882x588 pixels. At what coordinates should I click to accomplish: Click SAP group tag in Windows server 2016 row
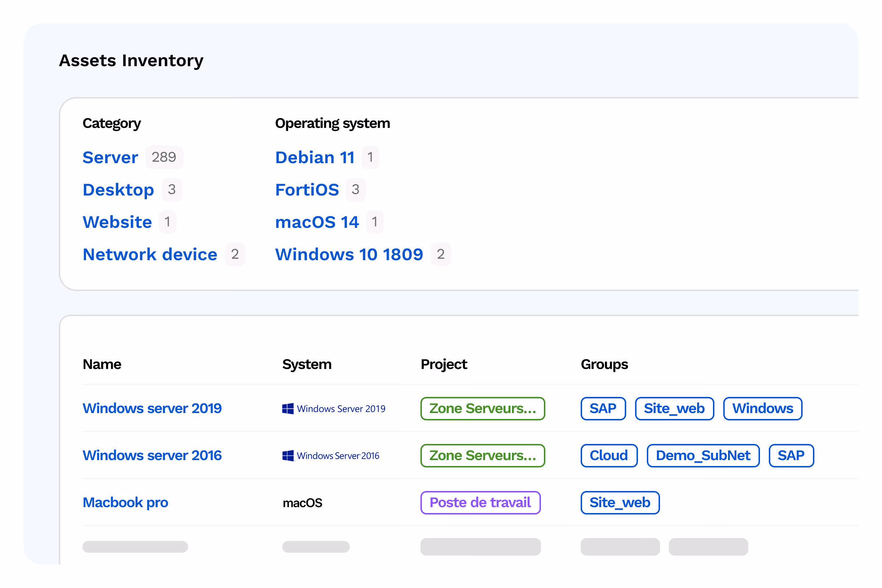click(791, 456)
